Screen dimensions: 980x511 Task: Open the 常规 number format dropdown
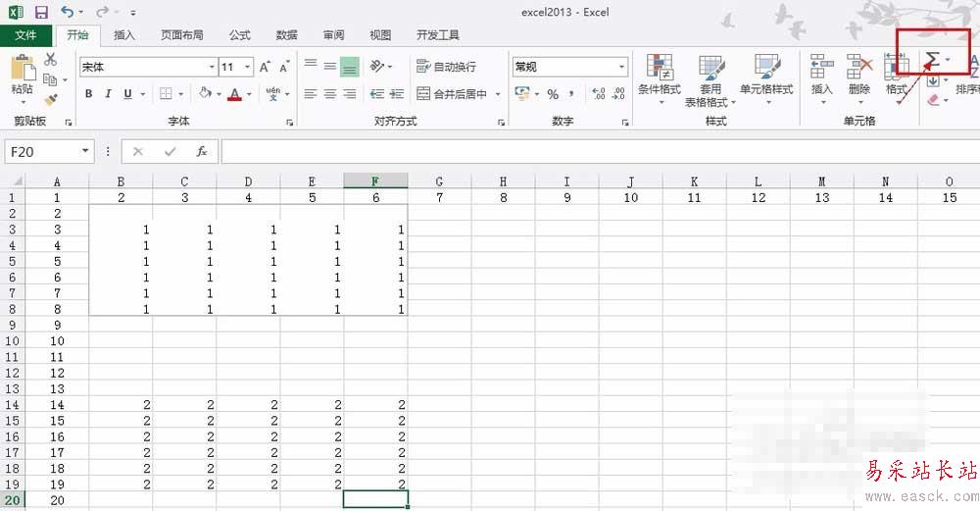(x=621, y=67)
